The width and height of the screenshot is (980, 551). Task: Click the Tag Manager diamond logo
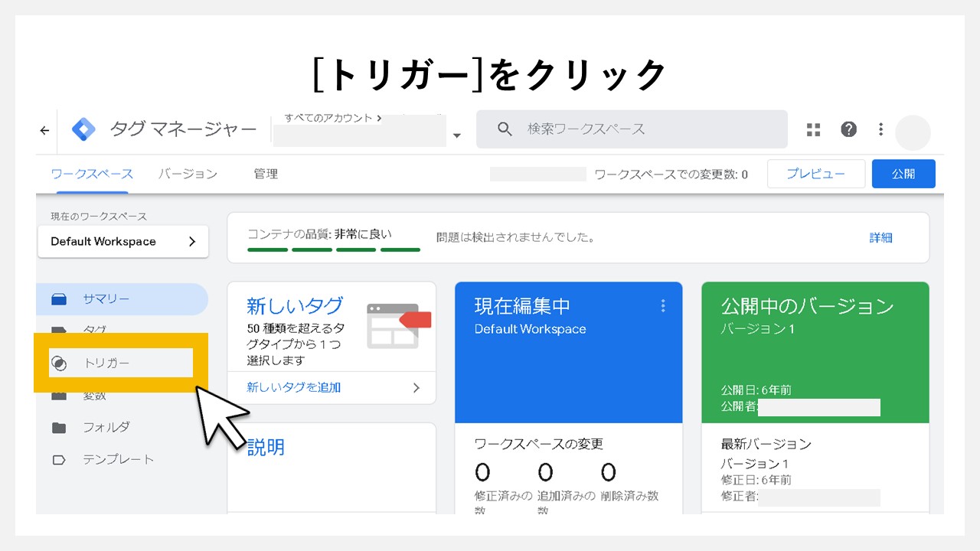click(83, 129)
